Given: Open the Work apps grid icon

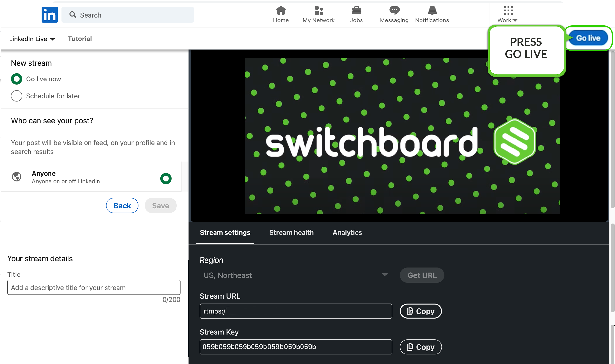Looking at the screenshot, I should pyautogui.click(x=508, y=10).
